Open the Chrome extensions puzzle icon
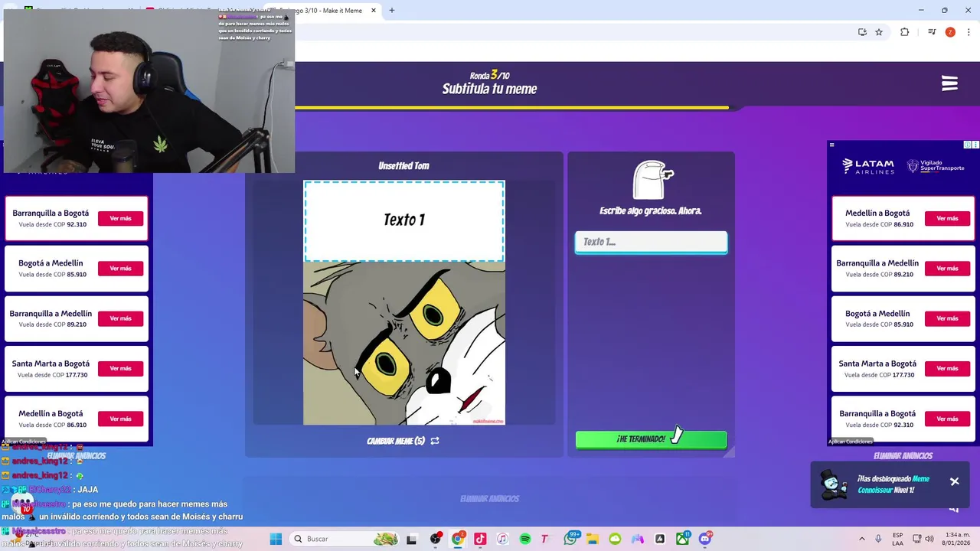980x551 pixels. (x=904, y=32)
